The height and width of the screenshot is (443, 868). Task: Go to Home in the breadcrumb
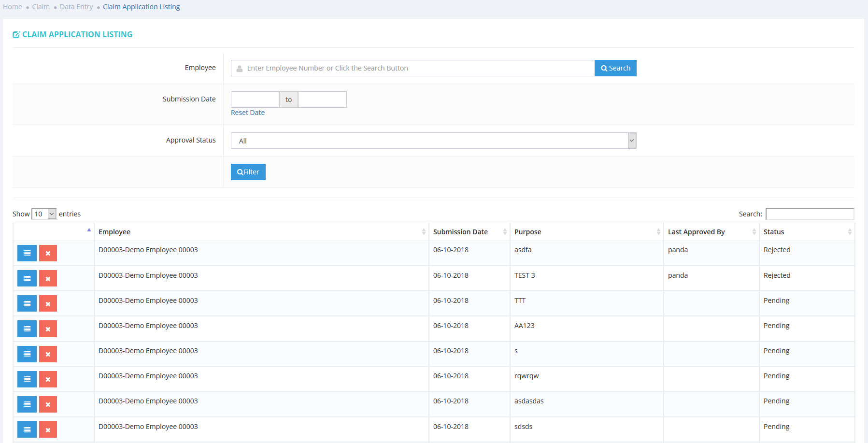pyautogui.click(x=13, y=7)
